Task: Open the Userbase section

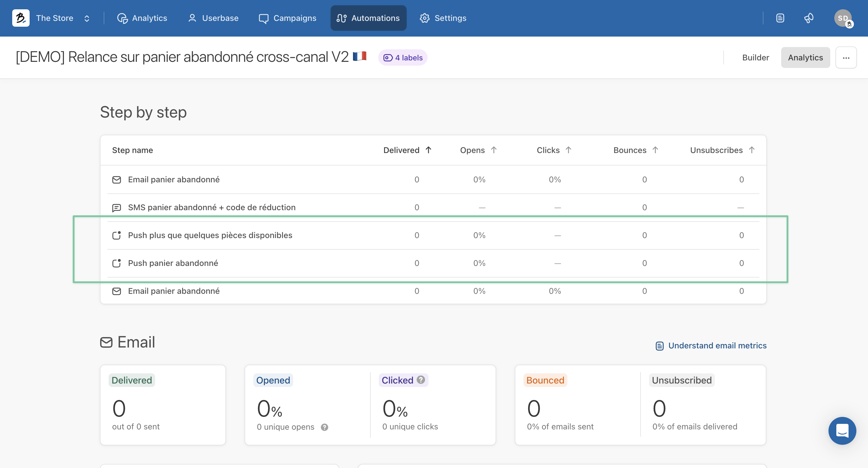Action: tap(213, 18)
